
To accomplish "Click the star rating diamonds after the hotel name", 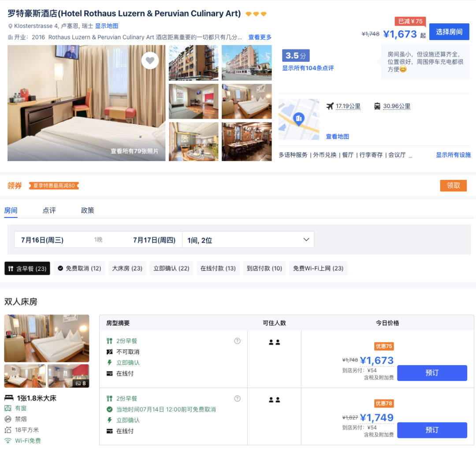I will [256, 14].
